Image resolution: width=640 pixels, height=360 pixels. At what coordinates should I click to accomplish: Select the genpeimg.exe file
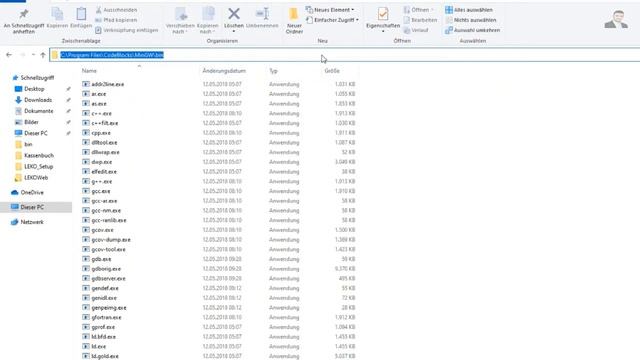[x=109, y=308]
